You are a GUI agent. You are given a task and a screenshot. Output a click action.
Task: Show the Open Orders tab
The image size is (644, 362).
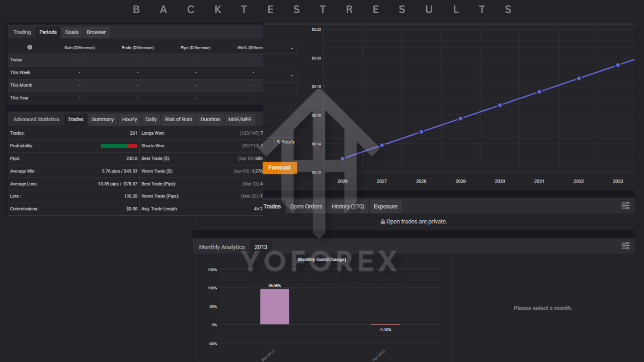point(306,207)
